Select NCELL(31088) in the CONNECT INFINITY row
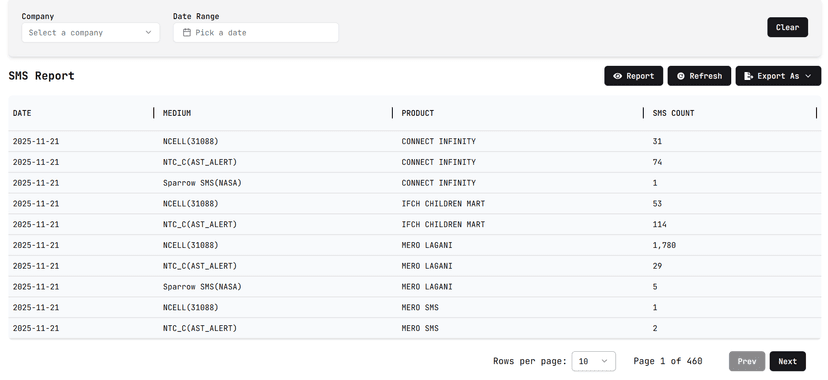This screenshot has width=828, height=380. point(191,141)
